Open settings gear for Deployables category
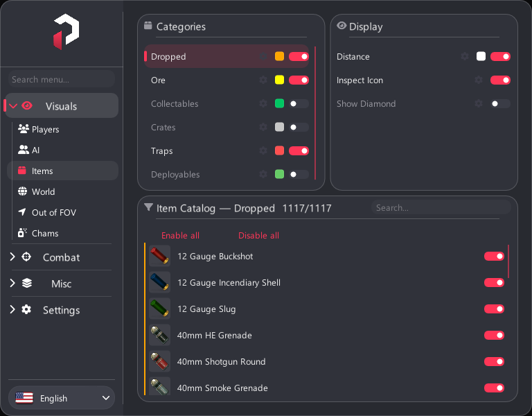This screenshot has width=532, height=416. tap(263, 175)
